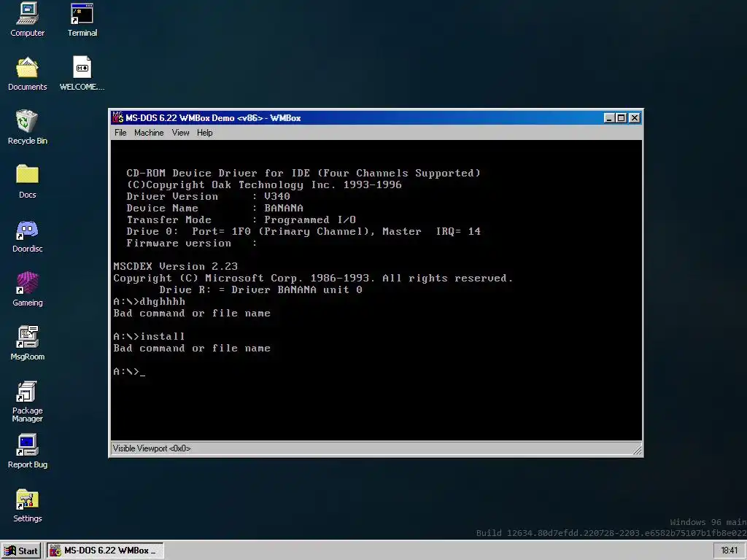Click the WMBox title bar app icon
The height and width of the screenshot is (560, 747).
(x=117, y=117)
